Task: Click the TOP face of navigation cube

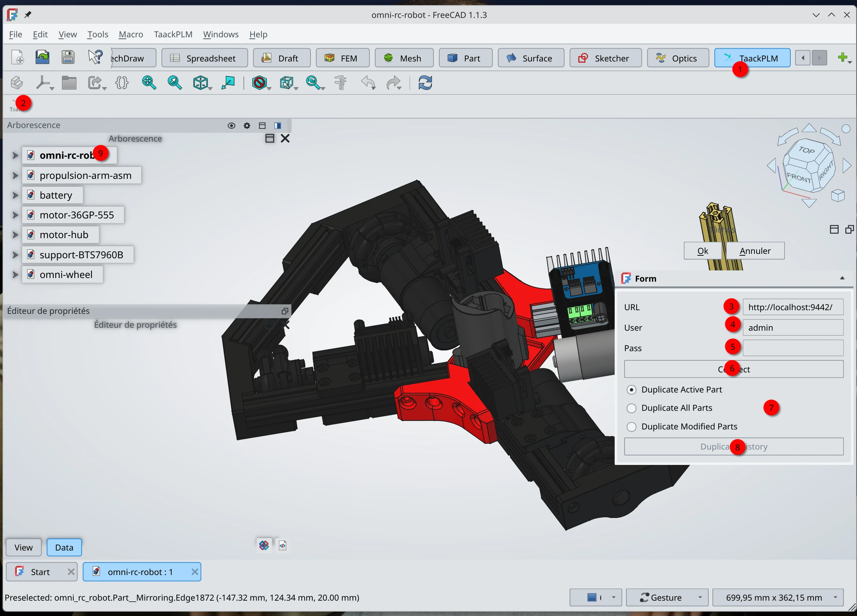Action: click(x=807, y=150)
